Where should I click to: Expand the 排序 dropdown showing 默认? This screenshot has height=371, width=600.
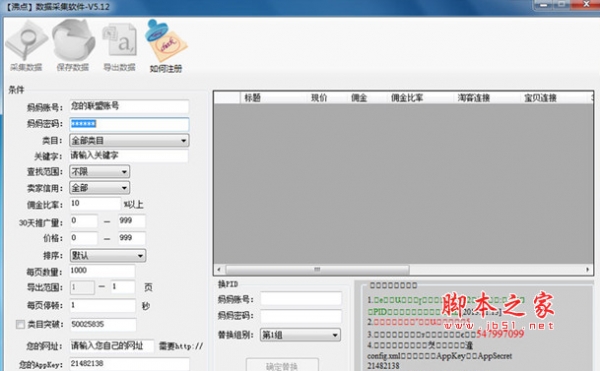tap(108, 255)
